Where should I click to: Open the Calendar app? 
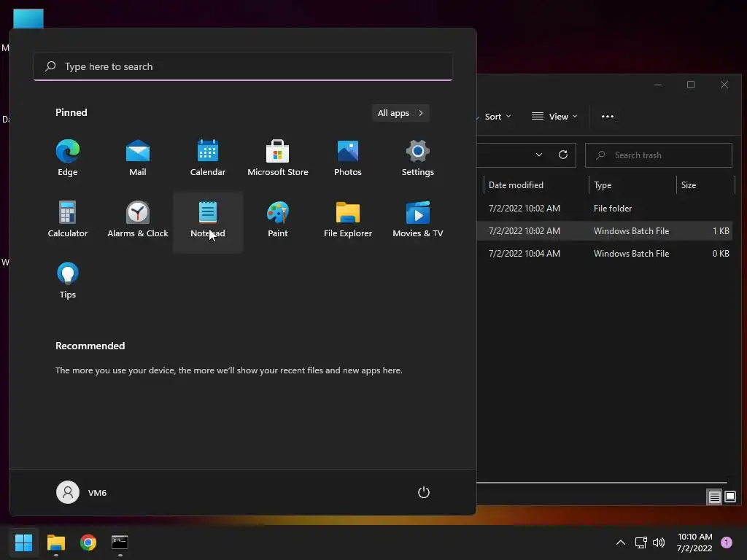pyautogui.click(x=208, y=158)
